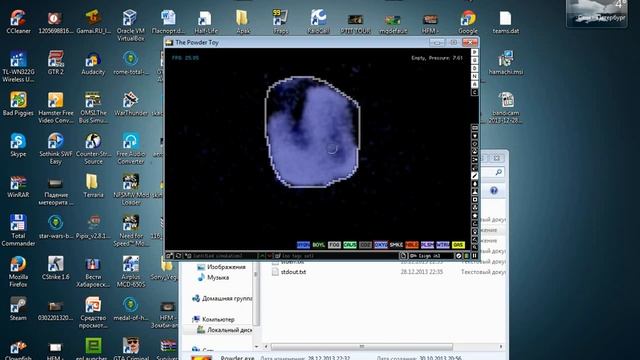
Task: Select the Bad Piggies desktop icon
Action: (x=18, y=104)
